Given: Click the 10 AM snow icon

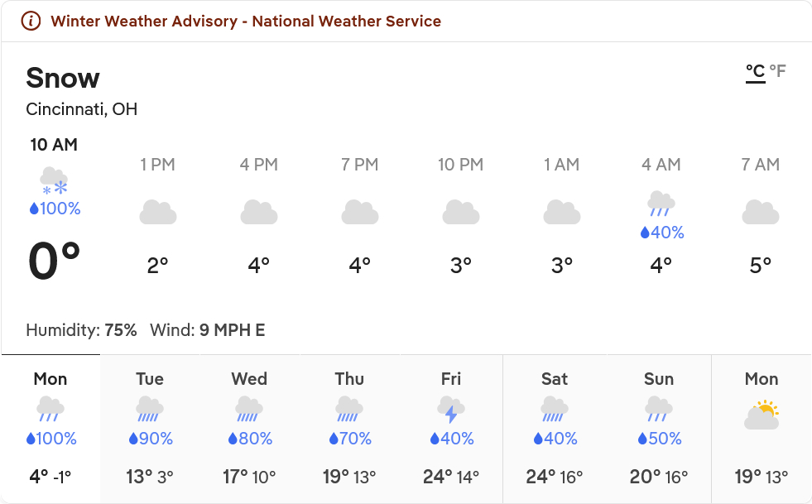Looking at the screenshot, I should coord(55,179).
